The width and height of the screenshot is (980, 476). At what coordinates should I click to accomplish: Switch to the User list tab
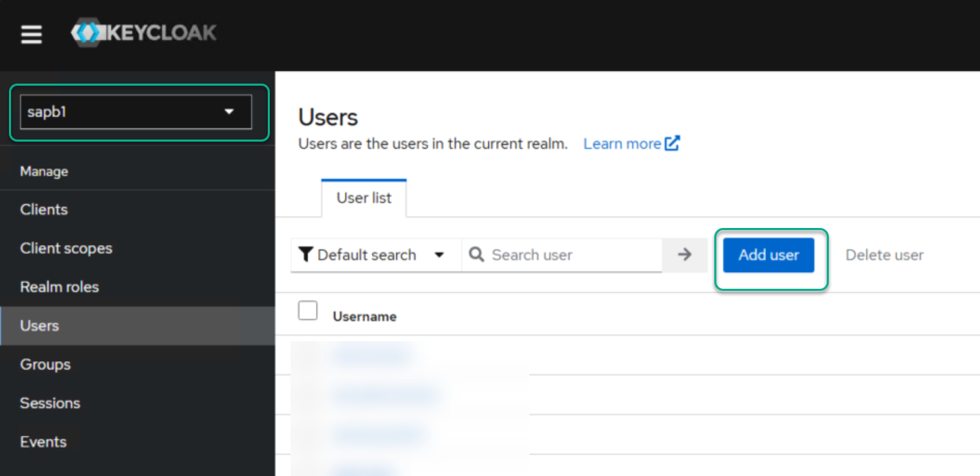(364, 198)
